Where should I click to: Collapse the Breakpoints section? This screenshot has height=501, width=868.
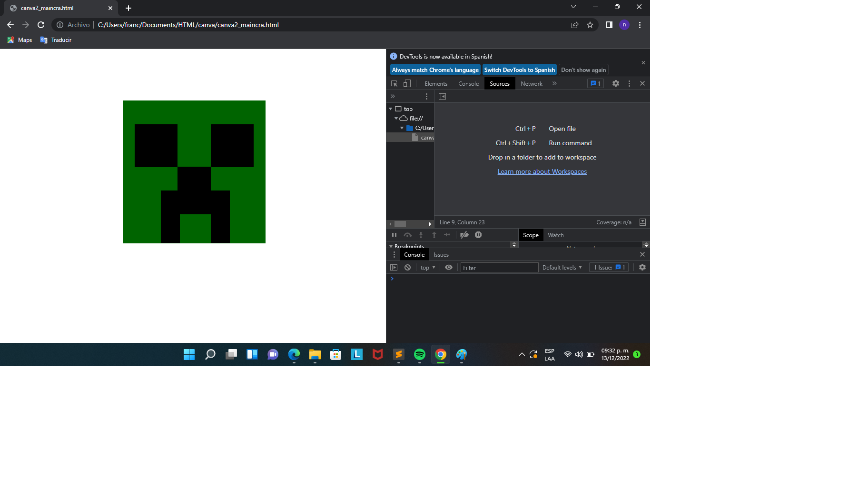(391, 246)
